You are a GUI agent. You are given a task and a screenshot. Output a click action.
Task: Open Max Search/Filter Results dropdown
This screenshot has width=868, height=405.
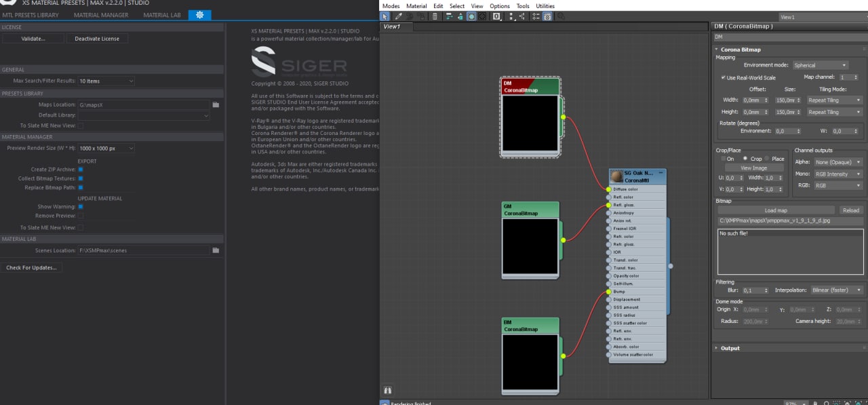(x=106, y=81)
